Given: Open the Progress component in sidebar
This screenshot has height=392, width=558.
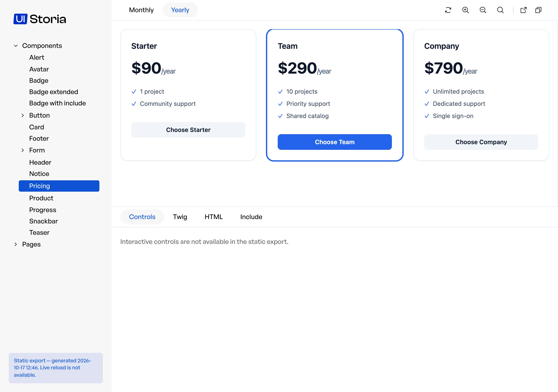Looking at the screenshot, I should (43, 210).
